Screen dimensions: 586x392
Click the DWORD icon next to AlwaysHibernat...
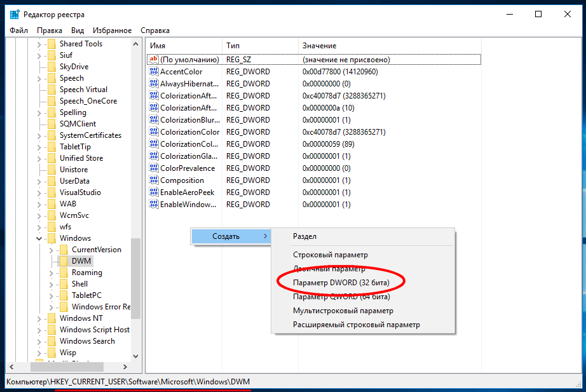pos(154,83)
